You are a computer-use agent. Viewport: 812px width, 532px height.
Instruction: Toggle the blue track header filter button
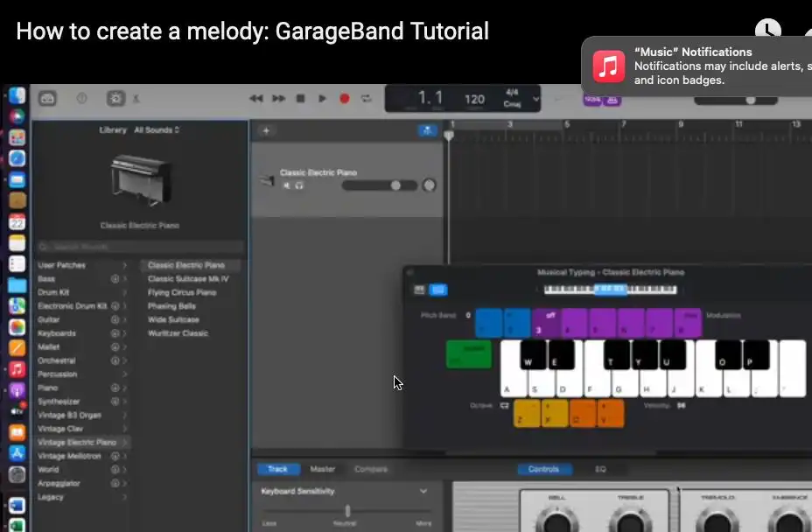click(x=427, y=130)
